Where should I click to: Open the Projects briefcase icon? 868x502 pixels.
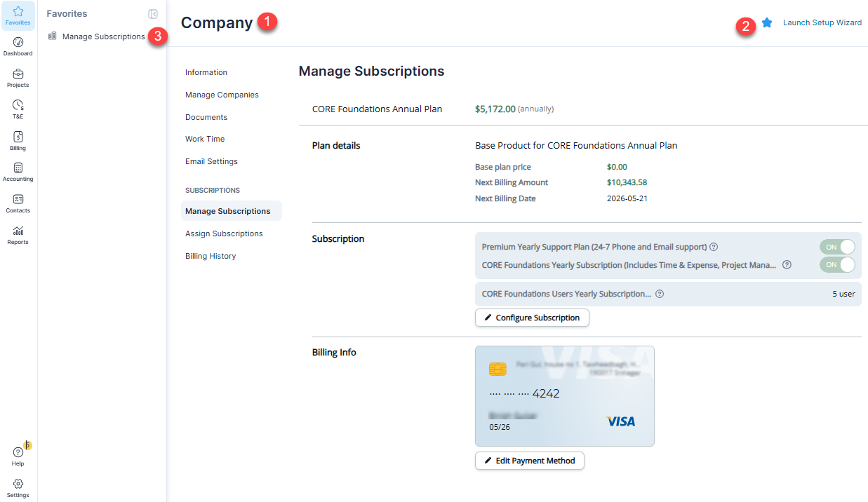point(18,74)
